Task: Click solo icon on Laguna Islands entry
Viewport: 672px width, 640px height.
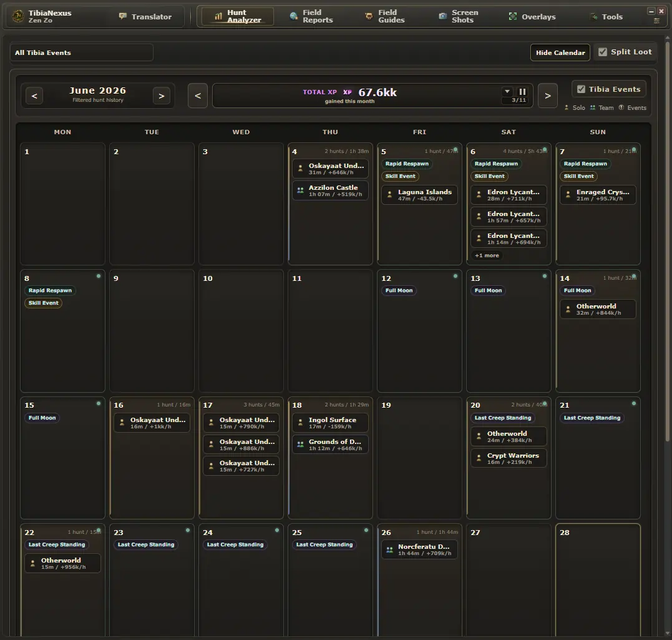Action: [x=389, y=195]
